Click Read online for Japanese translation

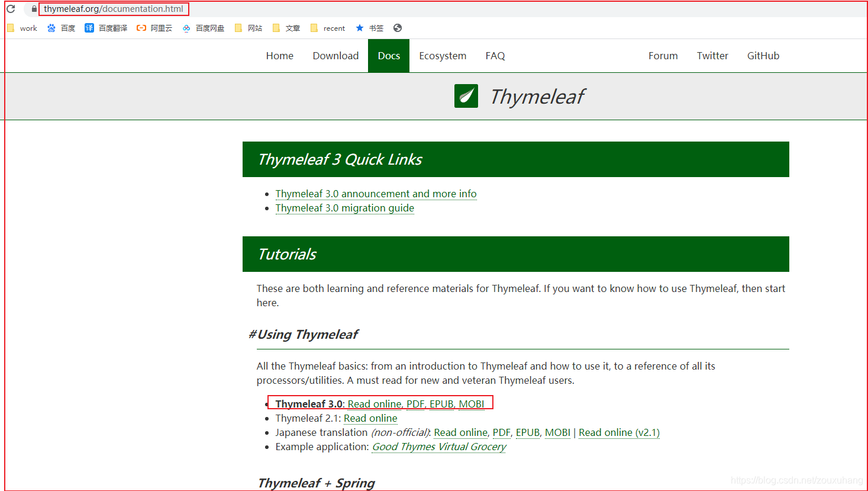point(461,432)
